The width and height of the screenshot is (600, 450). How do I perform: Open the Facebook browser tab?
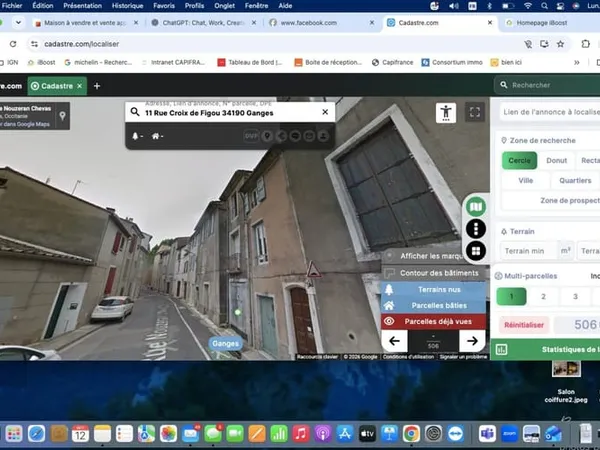[x=321, y=23]
